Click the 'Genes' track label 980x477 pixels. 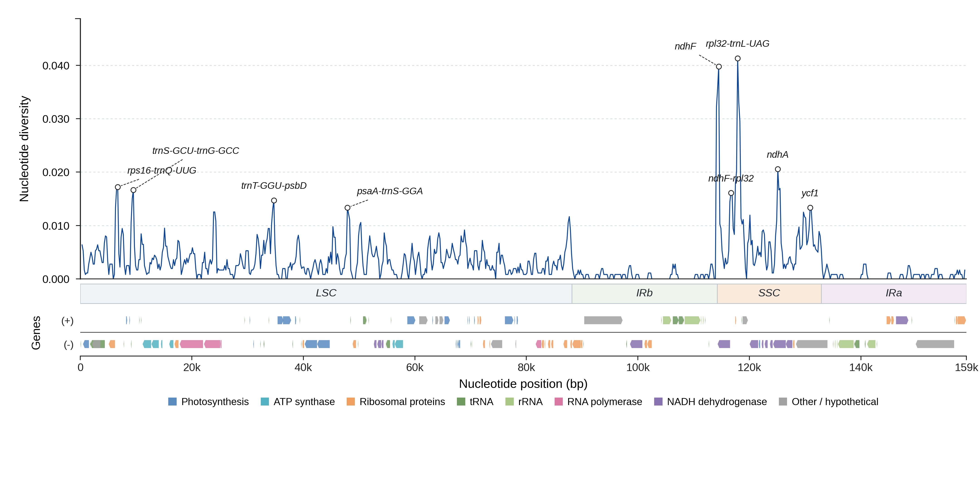[x=36, y=333]
